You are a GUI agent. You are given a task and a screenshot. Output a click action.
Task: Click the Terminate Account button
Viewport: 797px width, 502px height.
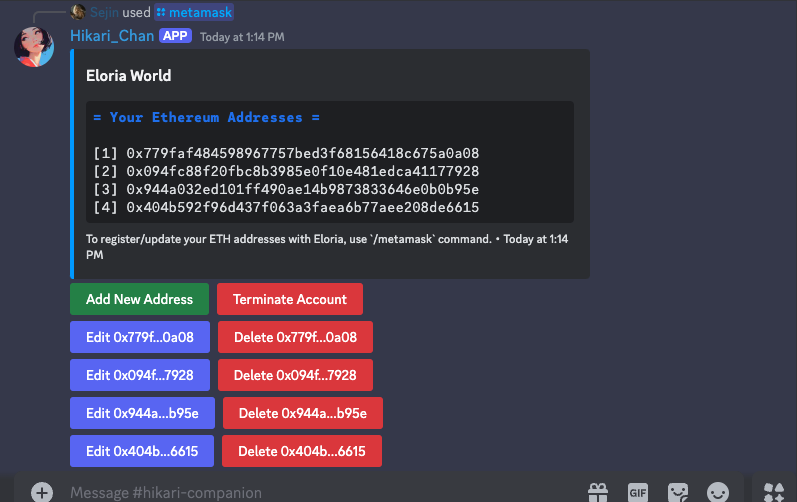[x=290, y=299]
